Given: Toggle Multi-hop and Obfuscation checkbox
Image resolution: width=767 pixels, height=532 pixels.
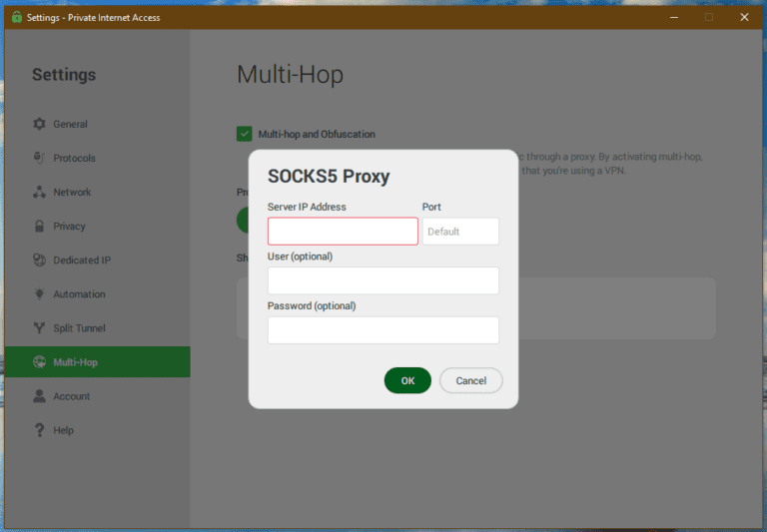Looking at the screenshot, I should (x=244, y=134).
